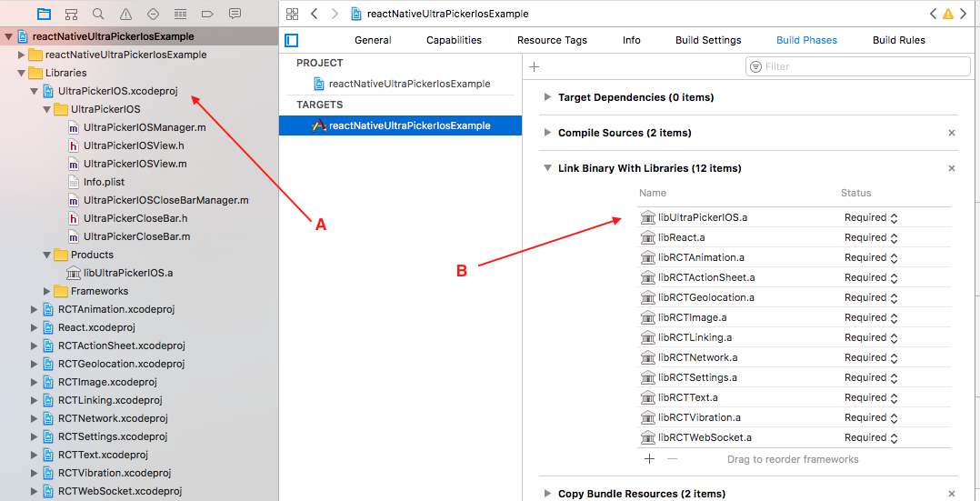This screenshot has width=980, height=501.
Task: Add a library with the plus button
Action: [x=649, y=458]
